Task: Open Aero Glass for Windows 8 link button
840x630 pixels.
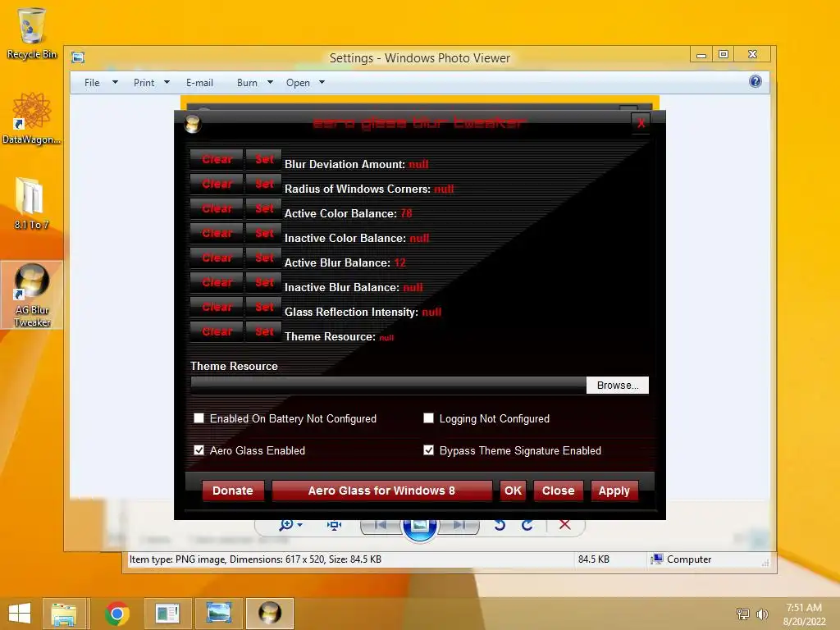Action: [x=381, y=491]
